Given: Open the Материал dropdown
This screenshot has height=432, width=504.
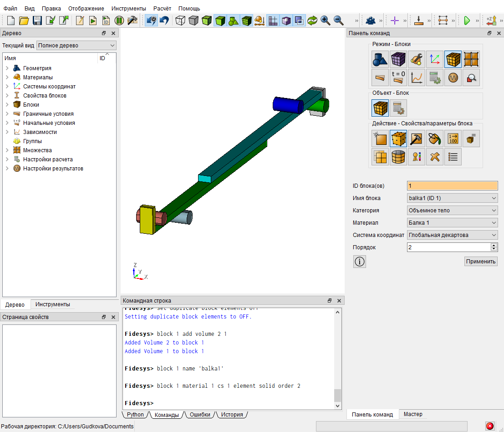Looking at the screenshot, I should pos(452,222).
